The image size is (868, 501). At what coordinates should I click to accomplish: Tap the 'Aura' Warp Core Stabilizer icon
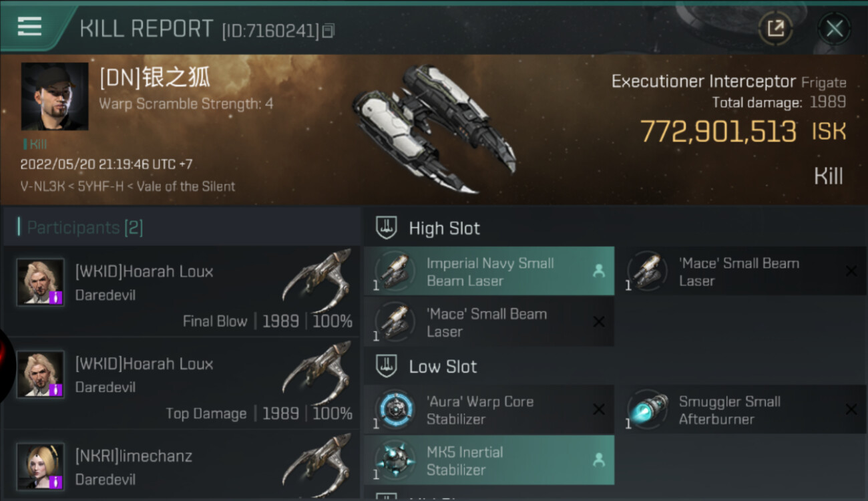pos(395,409)
